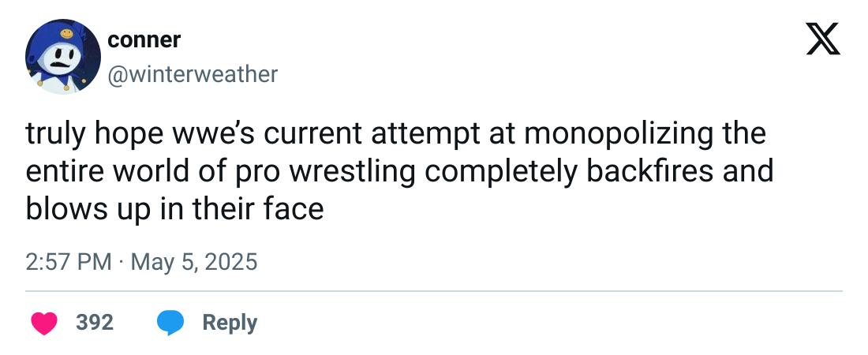Click the blue jester hat in the avatar
Viewport: 868px width, 355px height.
pos(57,38)
